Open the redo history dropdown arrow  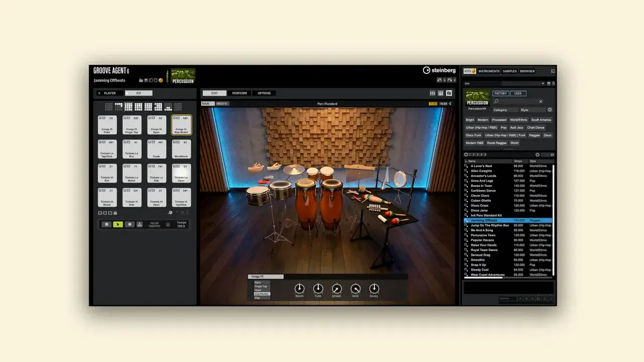[x=455, y=80]
